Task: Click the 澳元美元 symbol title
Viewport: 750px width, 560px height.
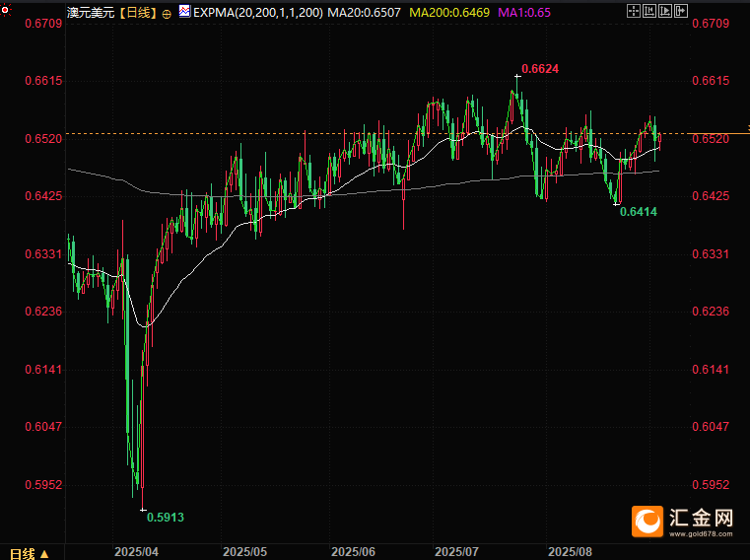Action: pos(91,13)
